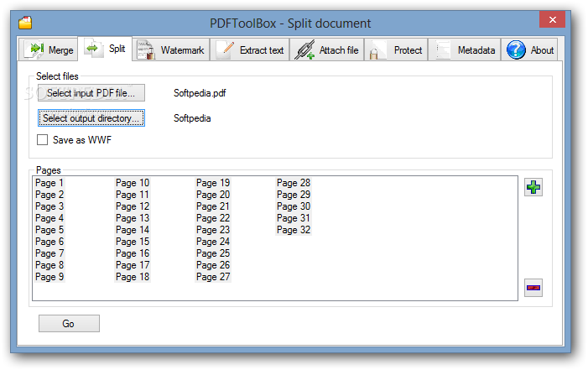Open the Attach file tab
The width and height of the screenshot is (588, 370).
[x=326, y=50]
